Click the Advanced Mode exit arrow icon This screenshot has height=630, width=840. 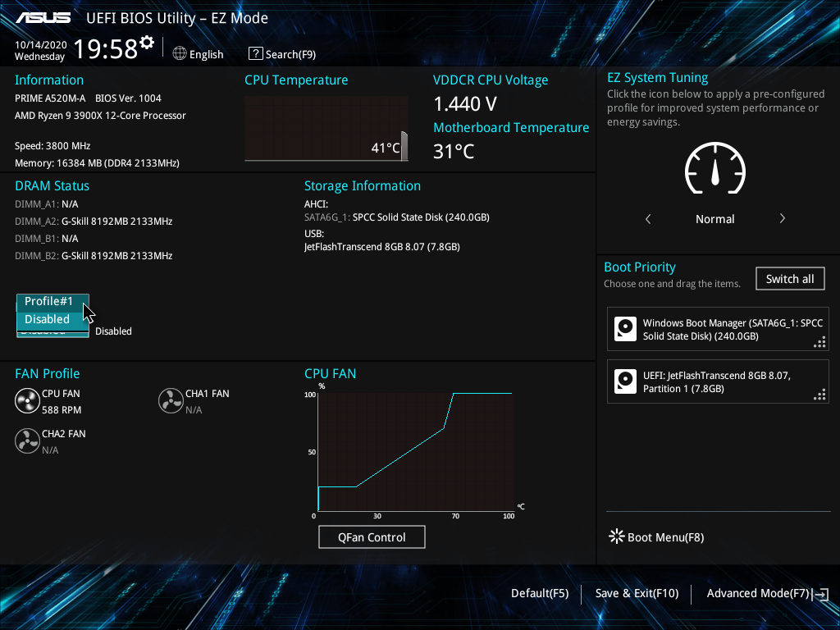point(820,594)
